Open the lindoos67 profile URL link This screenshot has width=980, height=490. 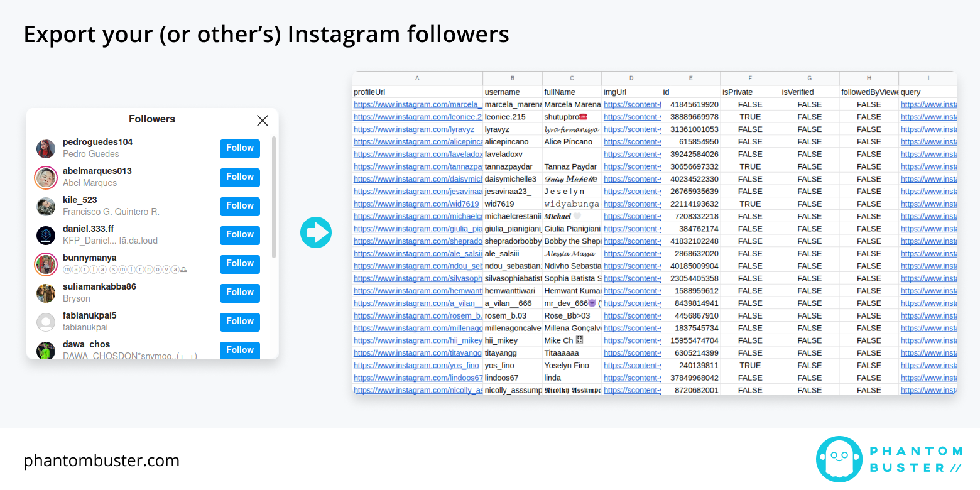pyautogui.click(x=418, y=378)
